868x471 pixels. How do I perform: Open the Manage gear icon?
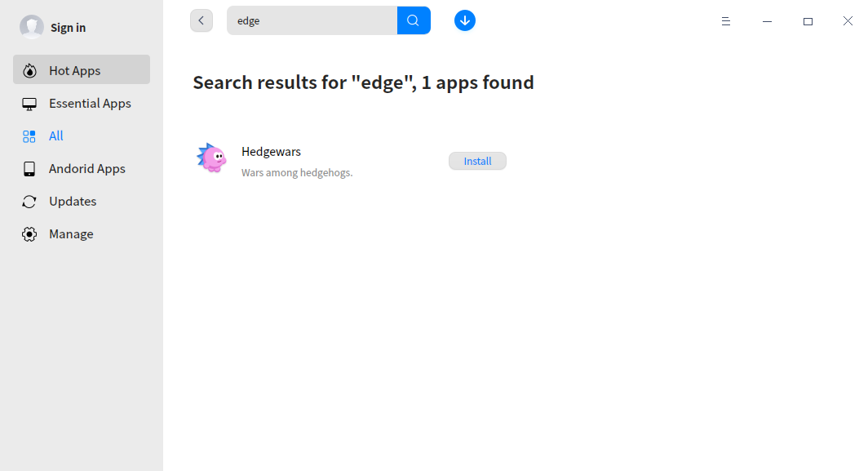click(29, 233)
